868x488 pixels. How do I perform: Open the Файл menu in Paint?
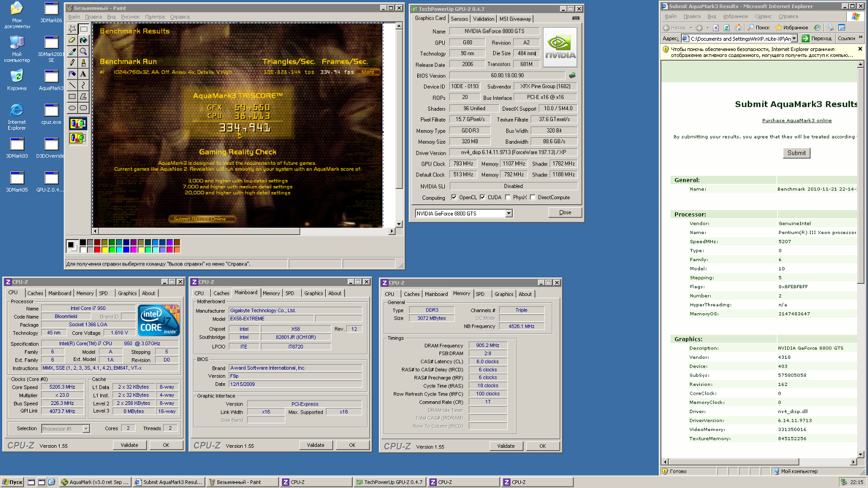click(74, 17)
